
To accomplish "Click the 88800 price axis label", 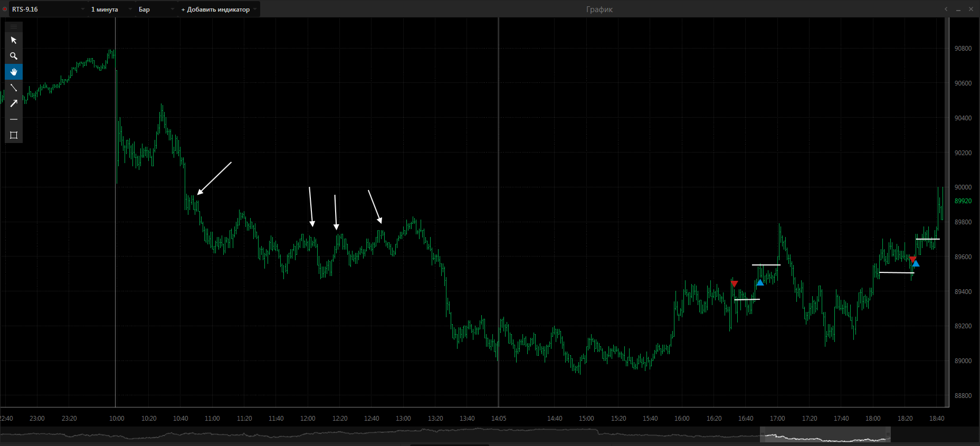I will [x=963, y=396].
